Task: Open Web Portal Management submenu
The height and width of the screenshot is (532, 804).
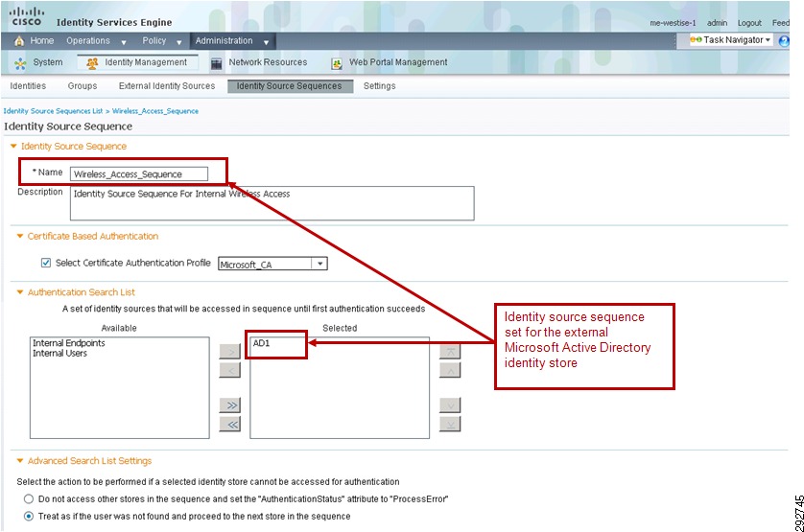Action: (x=398, y=62)
